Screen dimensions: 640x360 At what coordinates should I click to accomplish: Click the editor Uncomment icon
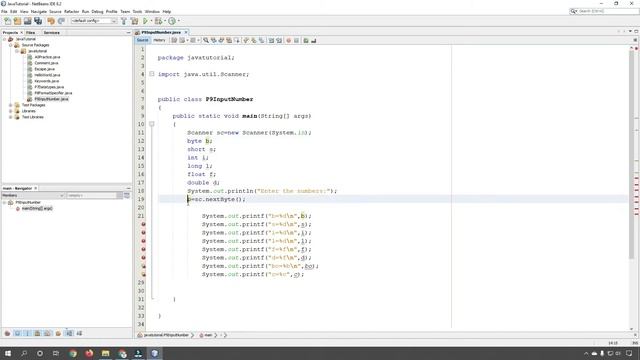click(x=313, y=40)
